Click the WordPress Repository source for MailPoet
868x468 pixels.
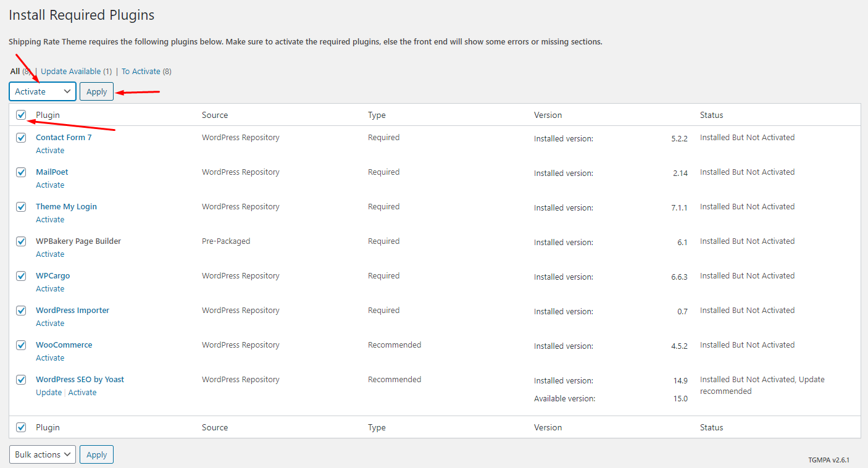click(x=241, y=172)
